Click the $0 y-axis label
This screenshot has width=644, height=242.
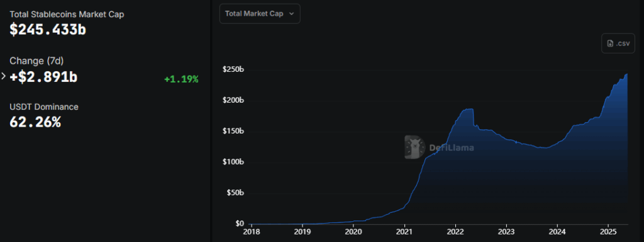[240, 224]
